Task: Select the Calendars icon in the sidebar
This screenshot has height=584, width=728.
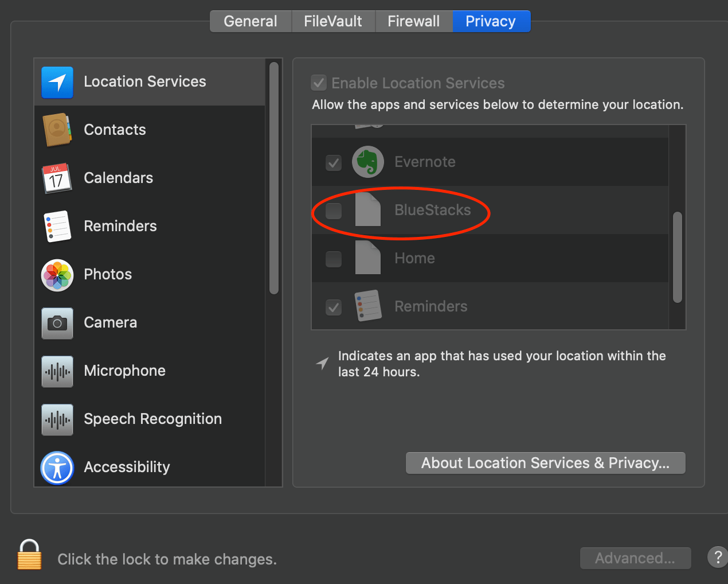Action: (57, 178)
